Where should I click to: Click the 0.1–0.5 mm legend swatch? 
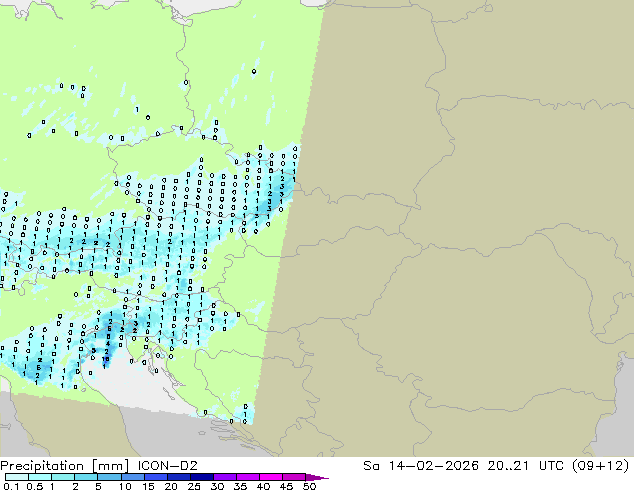(x=17, y=477)
